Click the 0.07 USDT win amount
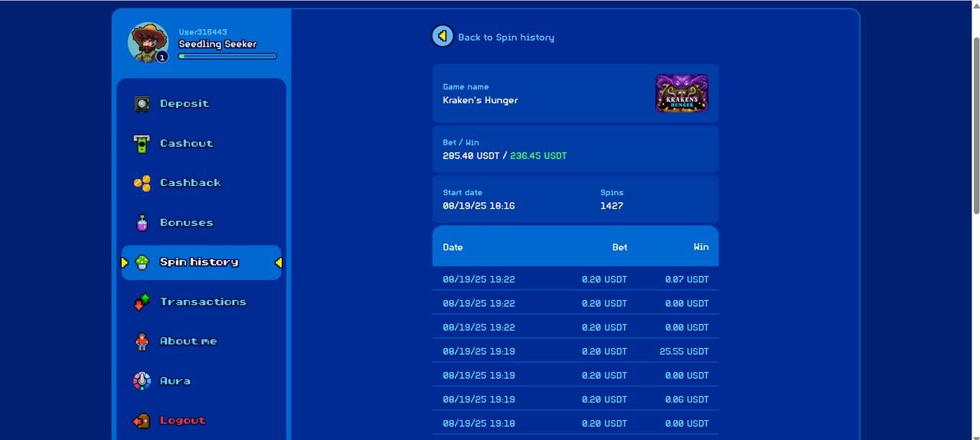980x440 pixels. pos(687,279)
